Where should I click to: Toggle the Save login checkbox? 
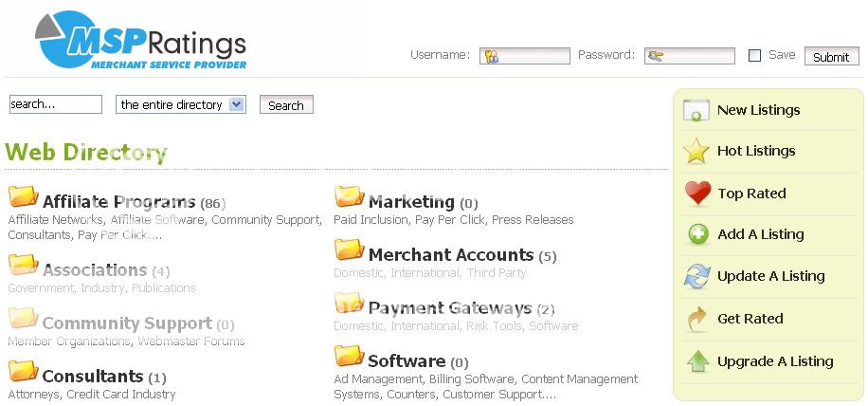pyautogui.click(x=754, y=56)
